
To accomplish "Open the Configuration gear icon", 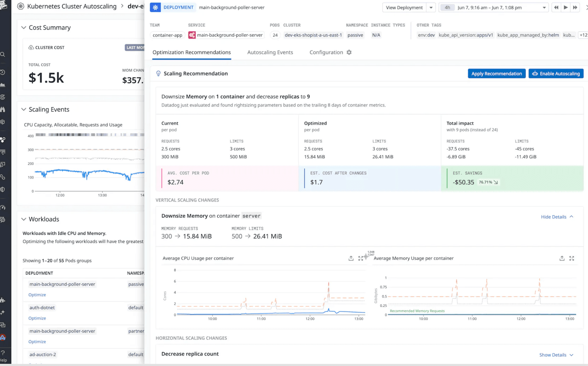I will pyautogui.click(x=349, y=52).
